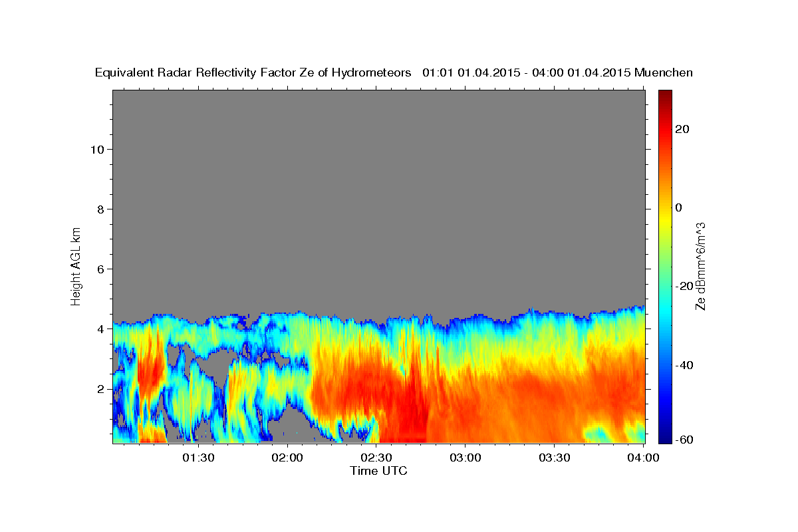798x532 pixels.
Task: Click the colorbar label '-20'
Action: coord(684,286)
